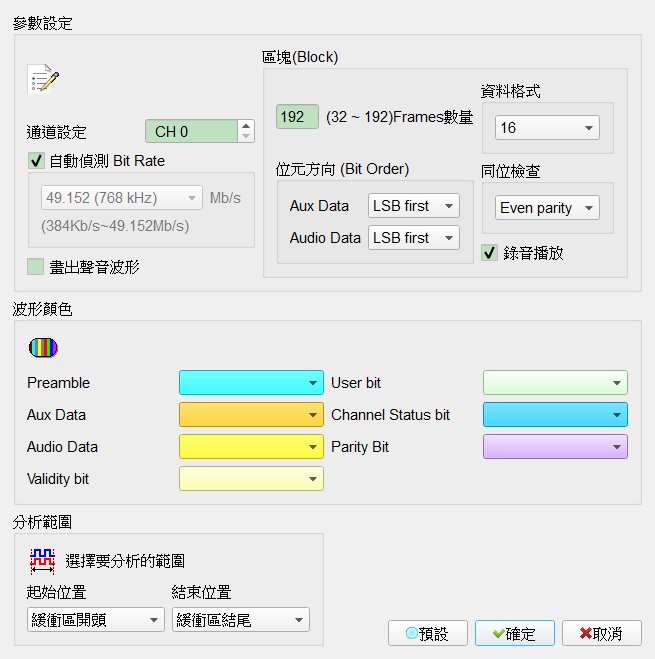Decrease channel CH 0 with down arrow
The height and width of the screenshot is (659, 655).
point(246,137)
